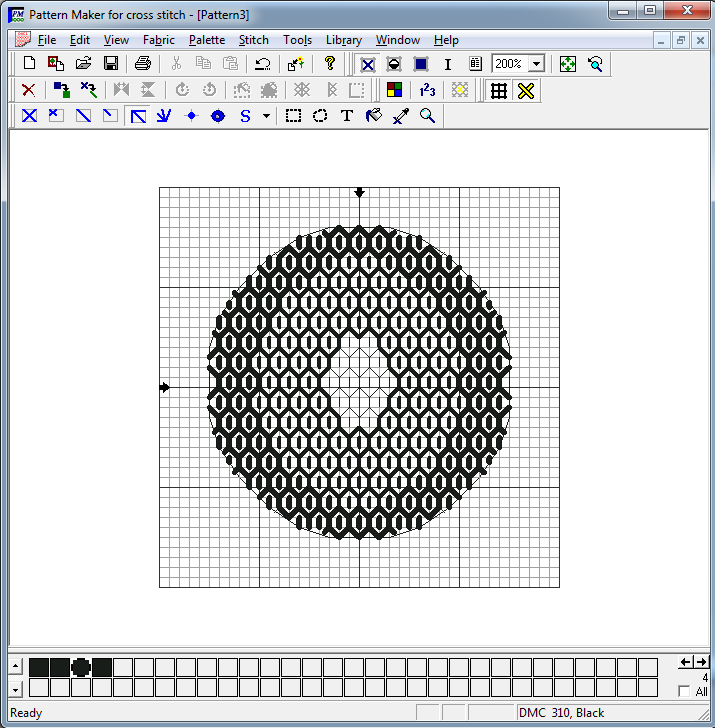
Task: Select the flood fill bucket tool
Action: click(374, 116)
